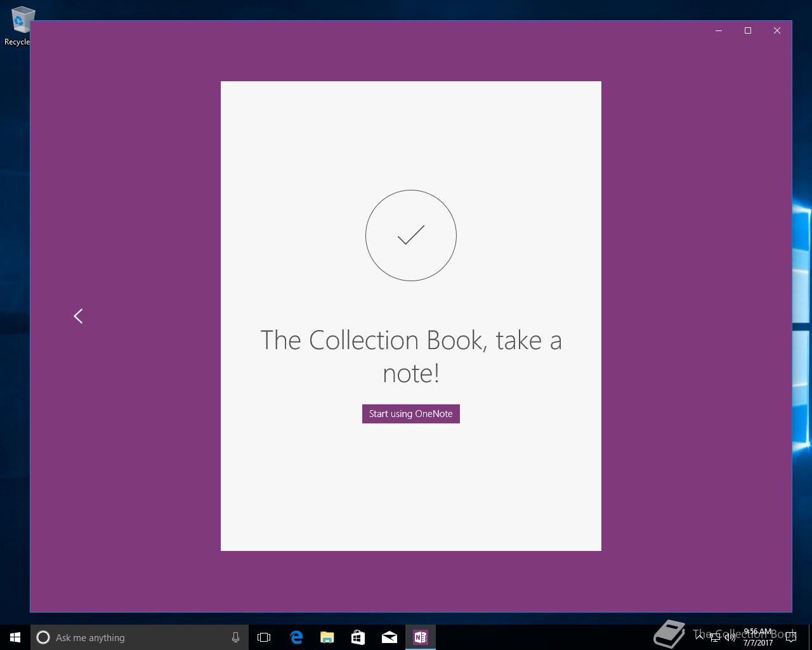Open File Explorer from the taskbar
Viewport: 812px width, 650px height.
[327, 637]
